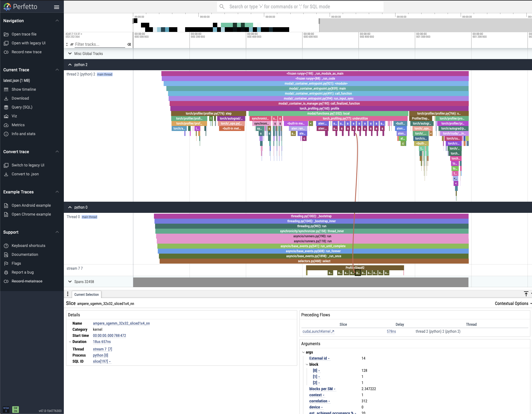Start recording a new trace

coord(26,52)
